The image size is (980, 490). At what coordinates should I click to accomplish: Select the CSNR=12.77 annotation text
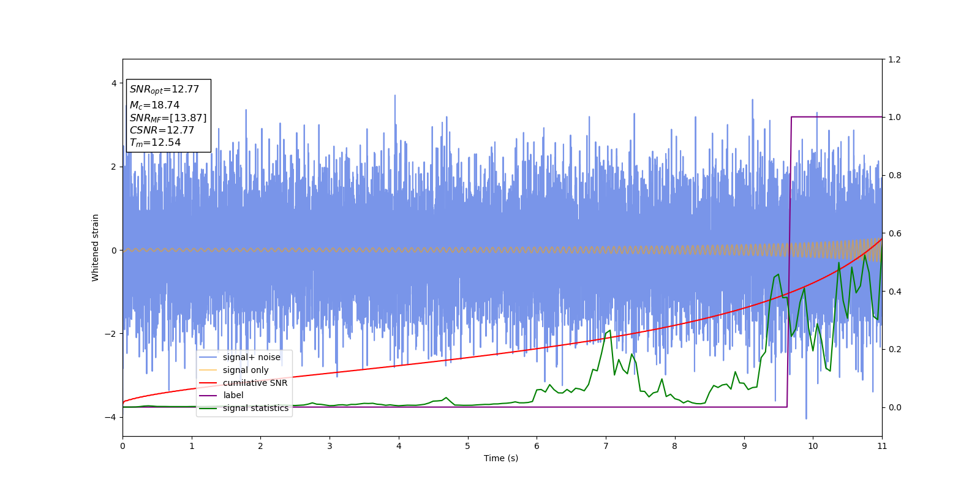(x=162, y=130)
